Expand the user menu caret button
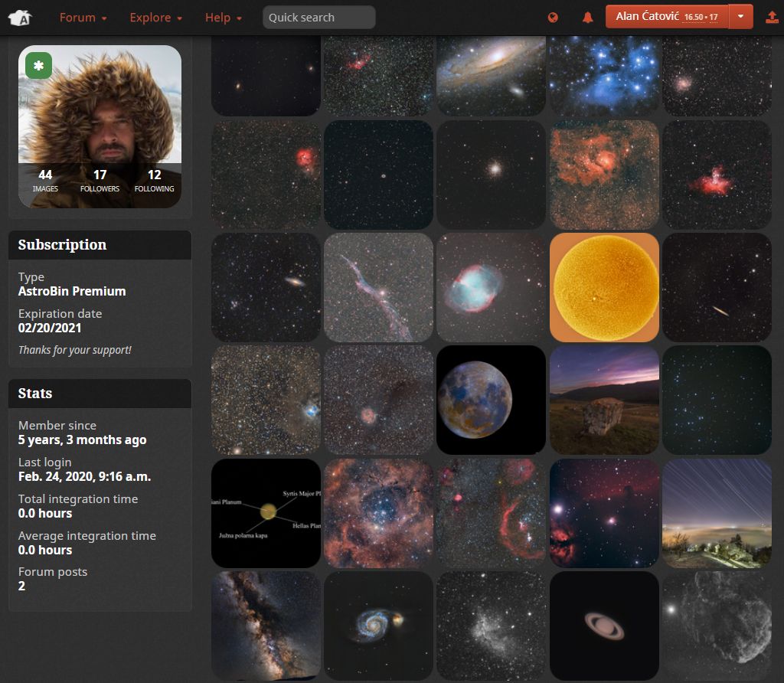This screenshot has width=784, height=683. point(740,17)
